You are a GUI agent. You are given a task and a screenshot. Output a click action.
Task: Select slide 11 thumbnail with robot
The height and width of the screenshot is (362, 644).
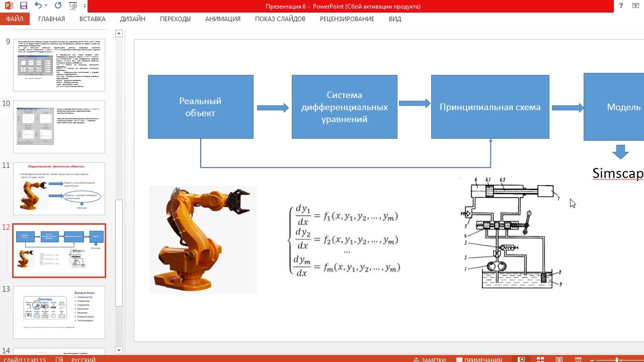coord(59,189)
